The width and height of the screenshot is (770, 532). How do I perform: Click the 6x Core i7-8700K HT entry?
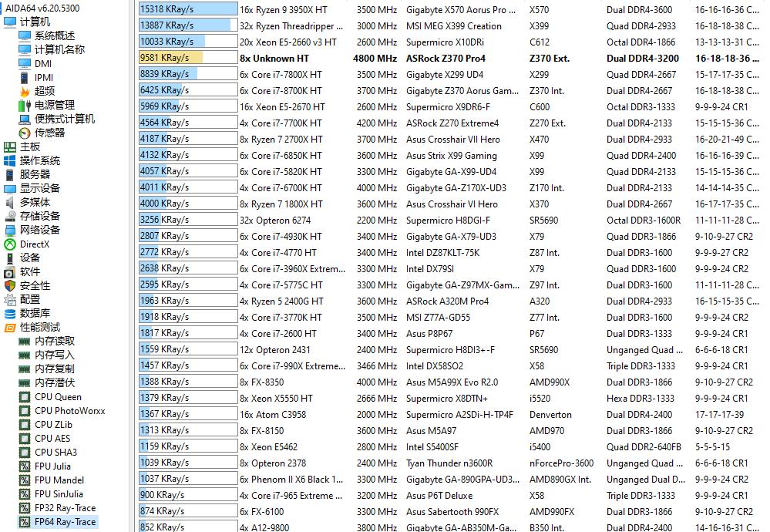281,90
